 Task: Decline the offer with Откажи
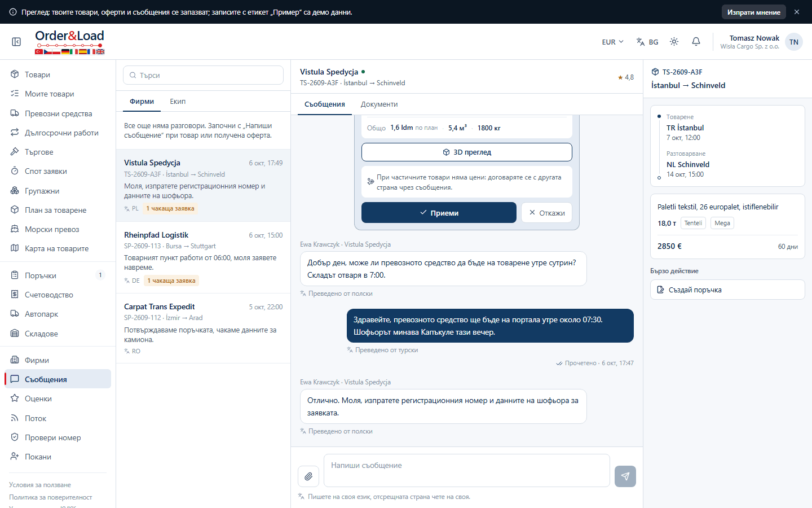(546, 213)
